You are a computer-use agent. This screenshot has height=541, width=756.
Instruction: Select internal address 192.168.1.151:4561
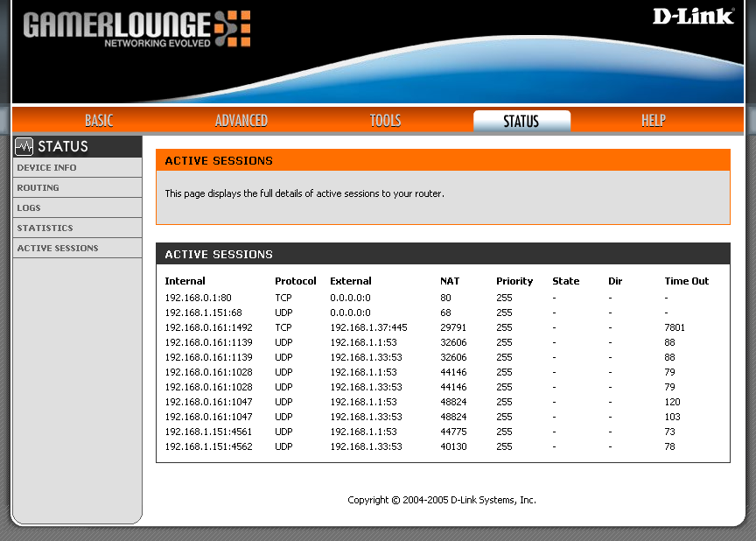(x=208, y=432)
